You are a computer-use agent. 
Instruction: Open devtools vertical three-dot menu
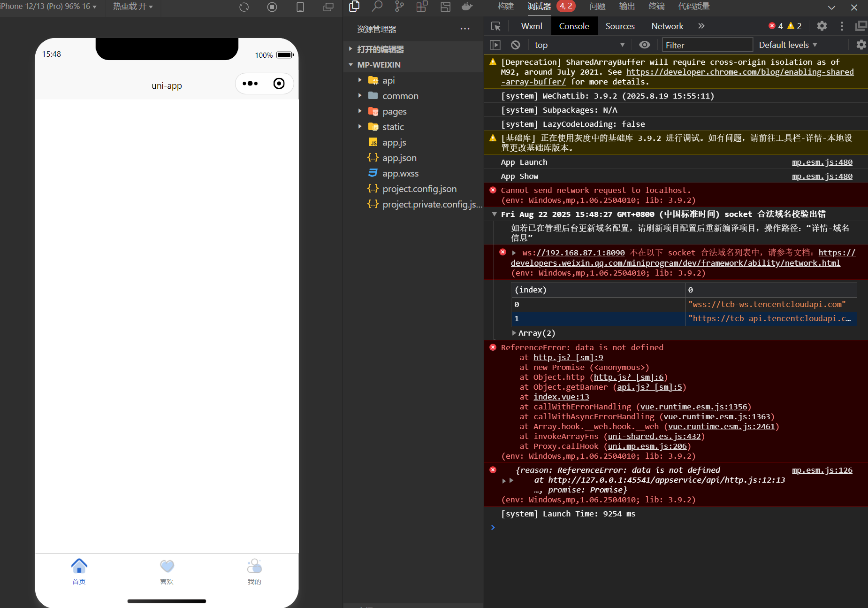coord(842,26)
